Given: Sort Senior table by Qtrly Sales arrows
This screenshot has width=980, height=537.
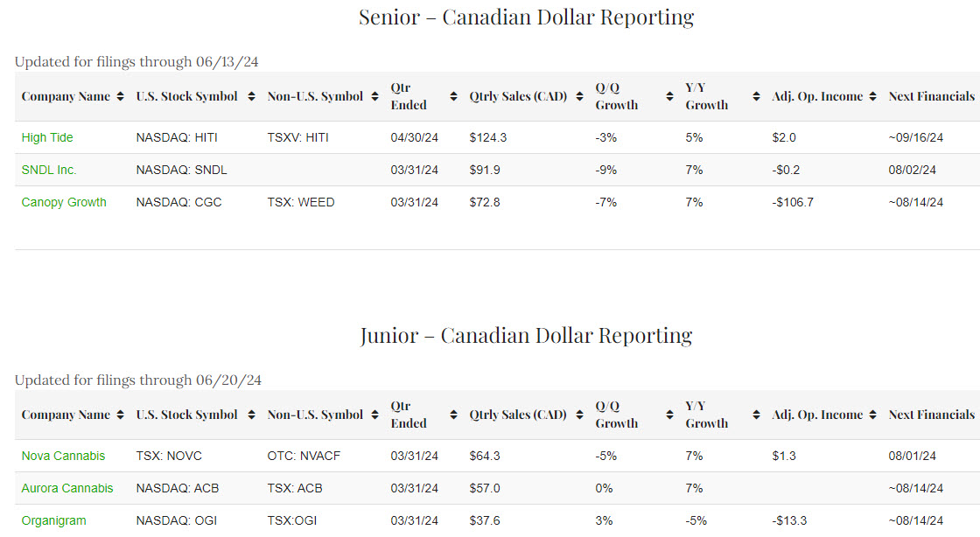Looking at the screenshot, I should (x=579, y=96).
